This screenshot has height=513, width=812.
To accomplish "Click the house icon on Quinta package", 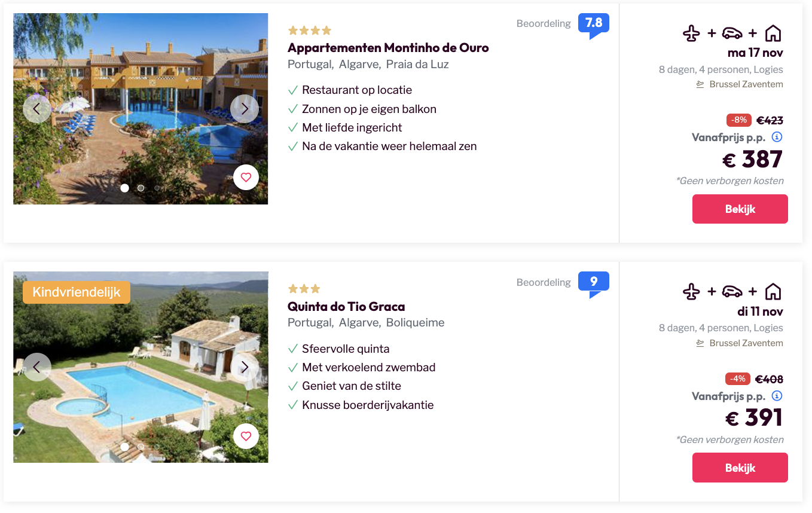I will tap(773, 292).
